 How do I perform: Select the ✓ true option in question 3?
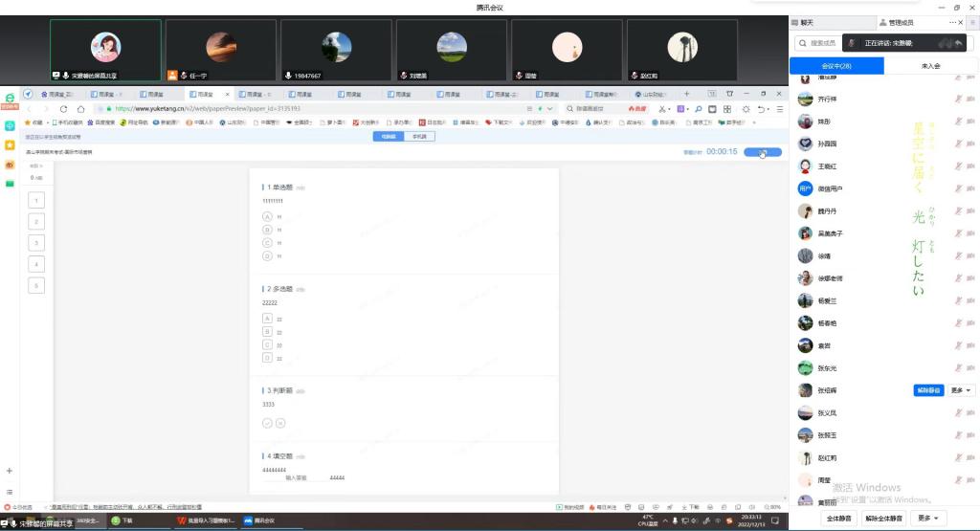point(268,422)
